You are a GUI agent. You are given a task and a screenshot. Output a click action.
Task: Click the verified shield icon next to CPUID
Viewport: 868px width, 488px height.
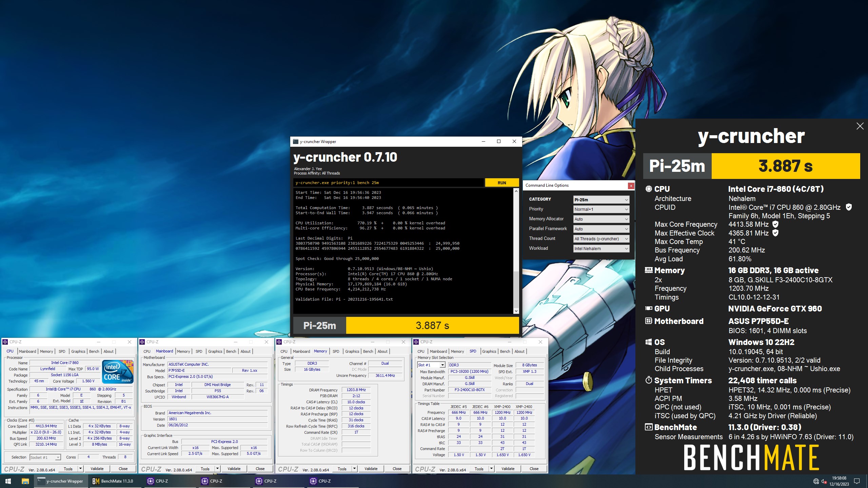pyautogui.click(x=849, y=207)
